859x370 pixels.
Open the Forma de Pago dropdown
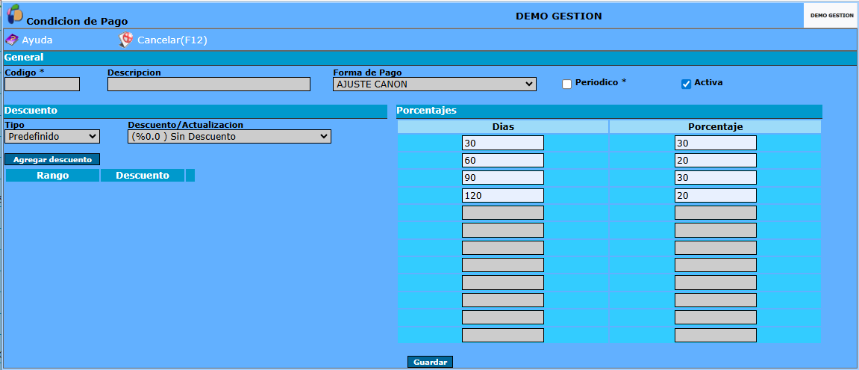click(434, 84)
